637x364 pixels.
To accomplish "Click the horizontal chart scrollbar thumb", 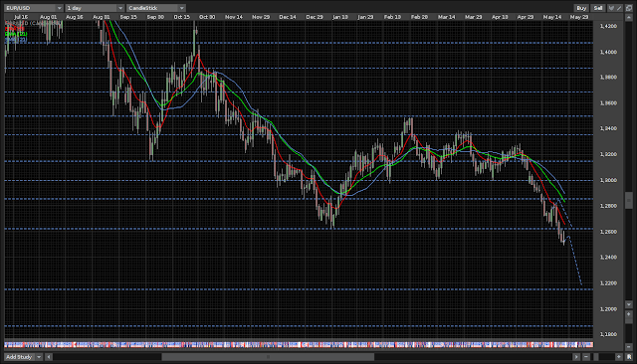I will [268, 357].
